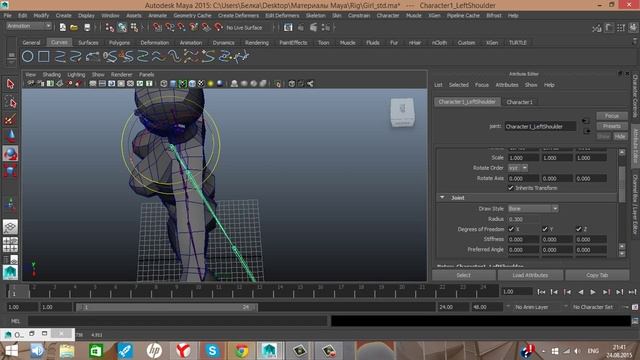Click the joint name input field
The height and width of the screenshot is (360, 640).
pyautogui.click(x=540, y=127)
